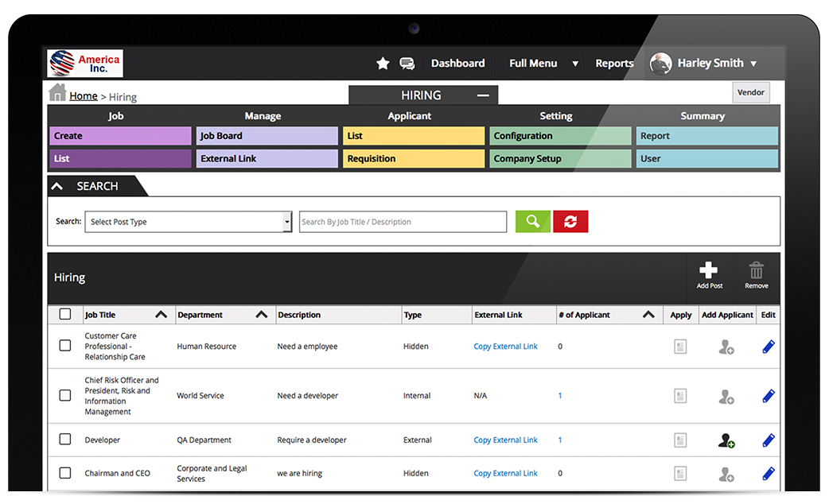
Task: Edit the Developer row pencil icon
Action: tap(769, 440)
